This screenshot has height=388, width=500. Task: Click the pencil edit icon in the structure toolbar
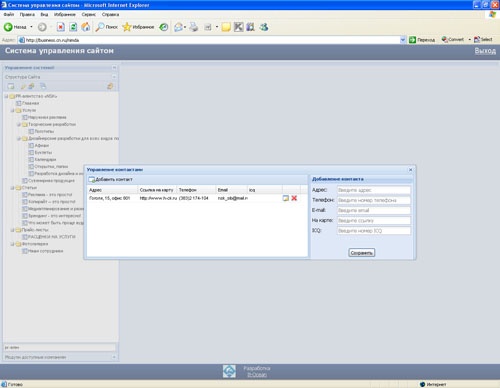point(23,86)
